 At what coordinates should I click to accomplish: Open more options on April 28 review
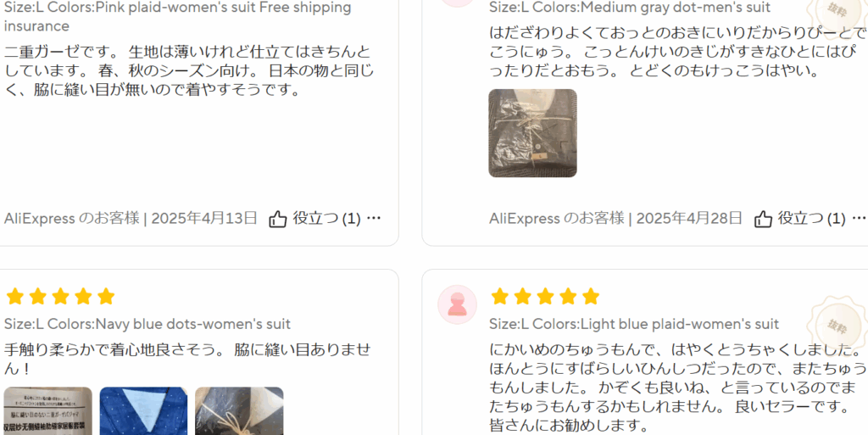coord(859,218)
